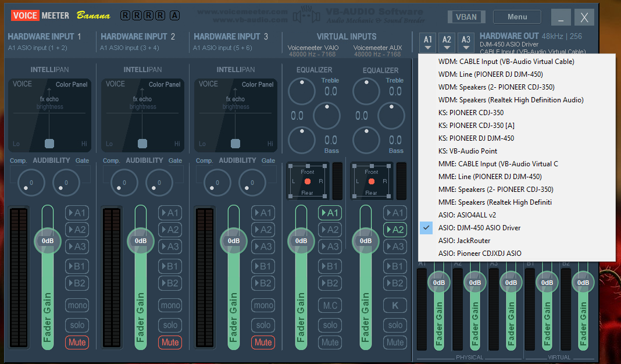Open the main Menu dropdown
The width and height of the screenshot is (621, 364).
pos(517,17)
